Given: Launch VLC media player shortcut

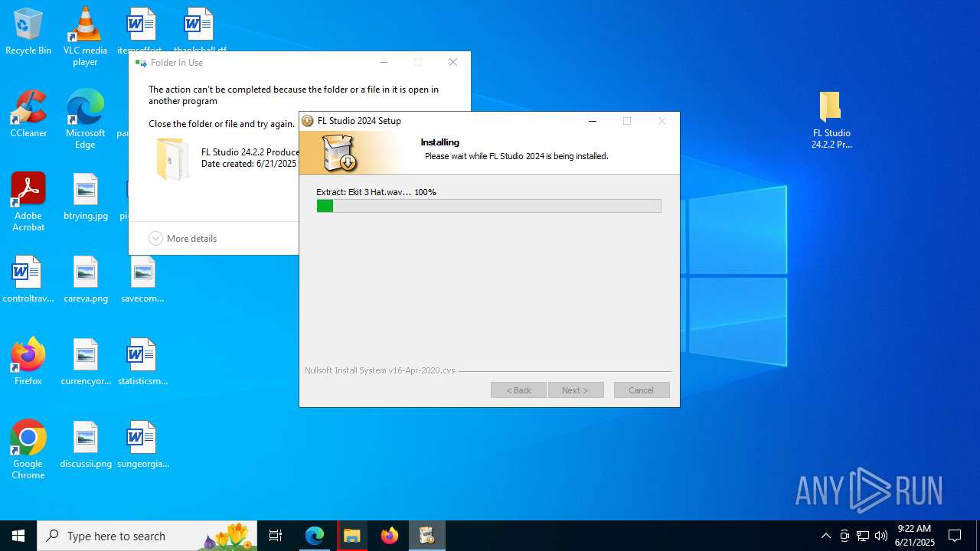Looking at the screenshot, I should pos(85,37).
